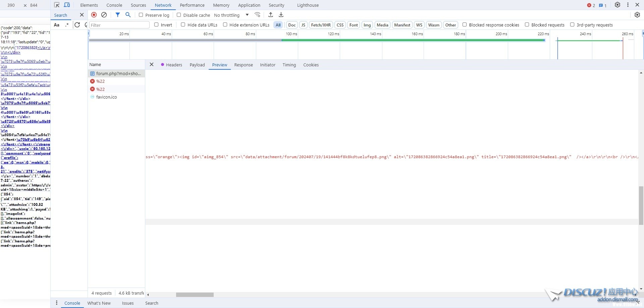Filter requests by Fetch/XHR type

(x=321, y=25)
